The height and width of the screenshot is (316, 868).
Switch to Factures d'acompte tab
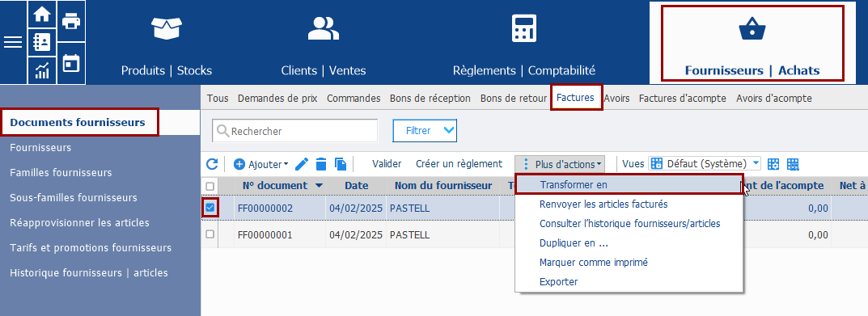point(683,99)
